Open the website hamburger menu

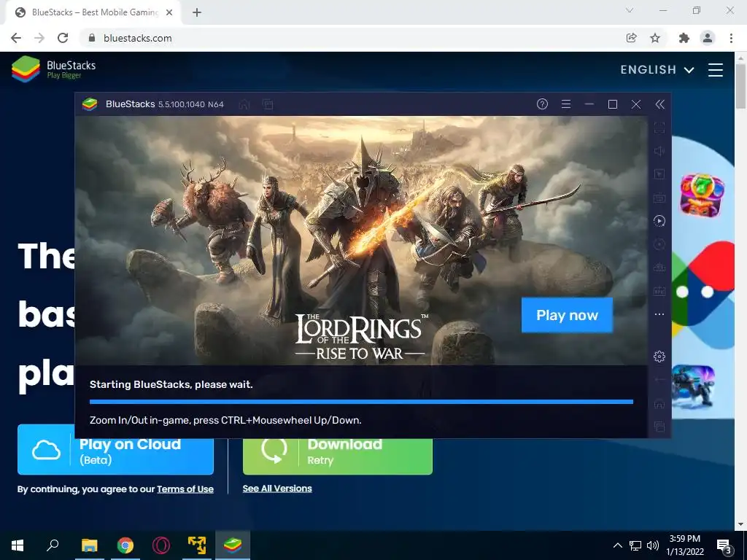[x=716, y=69]
